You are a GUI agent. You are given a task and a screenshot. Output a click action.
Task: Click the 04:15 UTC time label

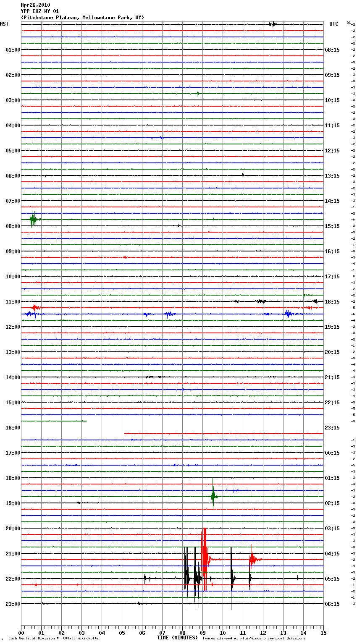point(332,554)
